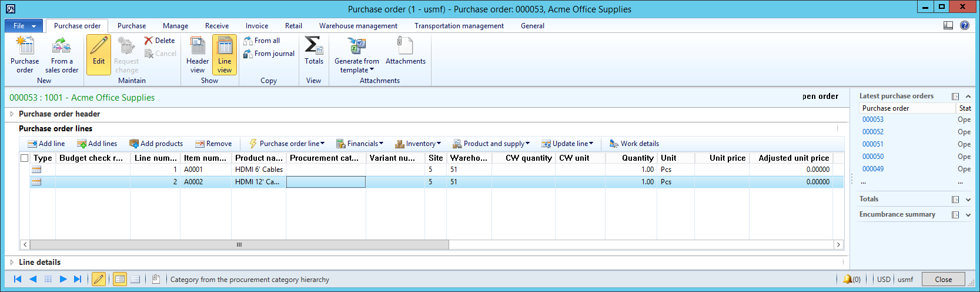Switch to the Receive tab
This screenshot has width=980, height=292.
pos(217,26)
